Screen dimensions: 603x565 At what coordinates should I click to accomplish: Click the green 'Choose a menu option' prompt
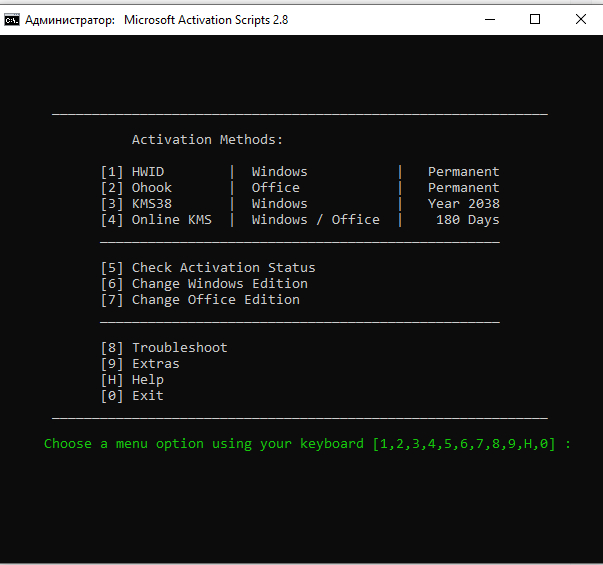[x=307, y=443]
